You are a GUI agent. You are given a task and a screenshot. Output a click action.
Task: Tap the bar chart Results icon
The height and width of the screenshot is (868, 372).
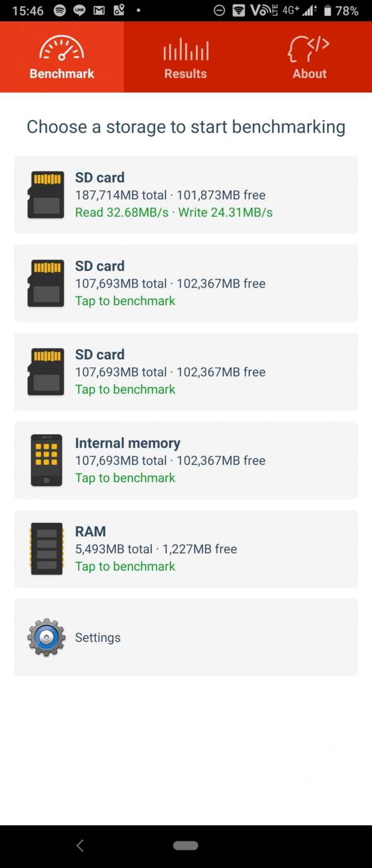tap(185, 50)
